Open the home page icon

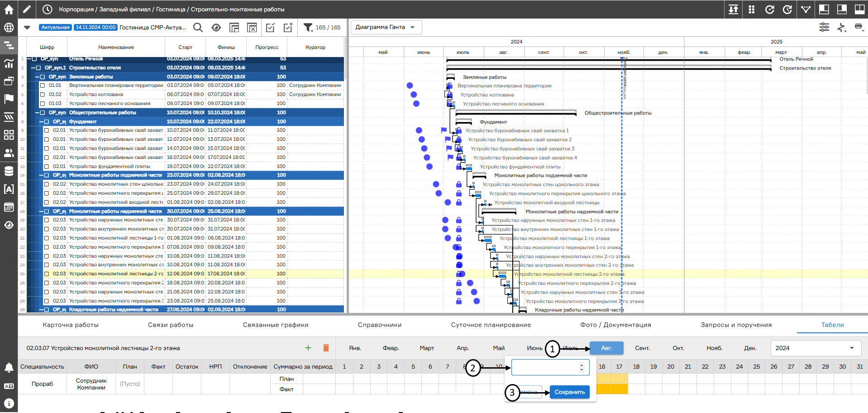[9, 9]
